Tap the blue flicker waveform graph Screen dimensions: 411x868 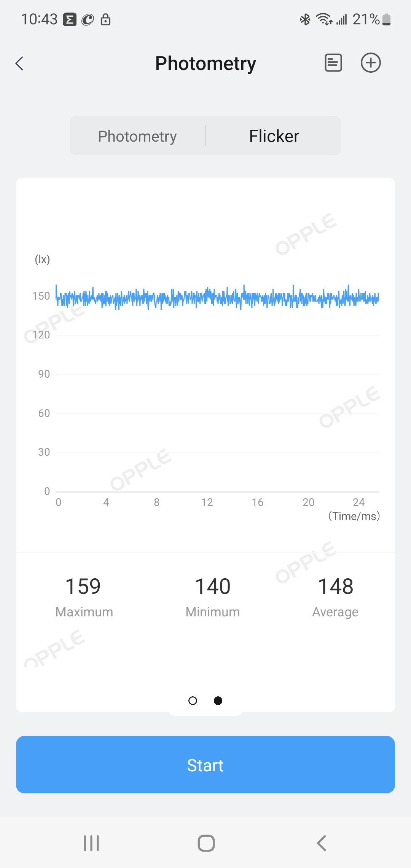(217, 298)
